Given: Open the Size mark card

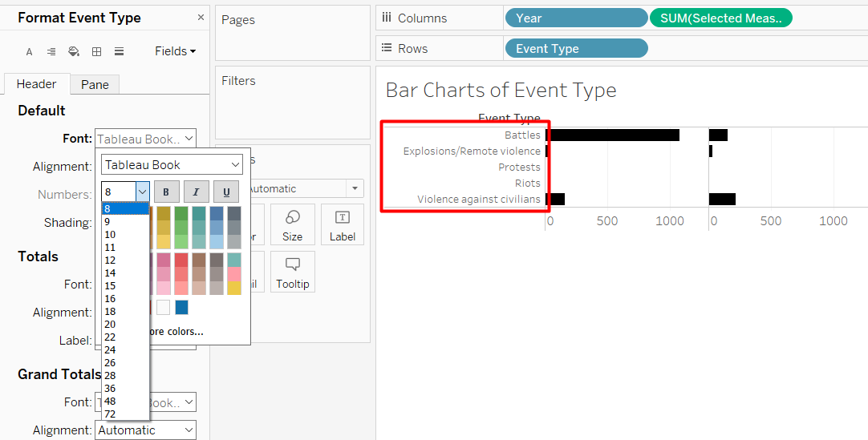Looking at the screenshot, I should [292, 225].
